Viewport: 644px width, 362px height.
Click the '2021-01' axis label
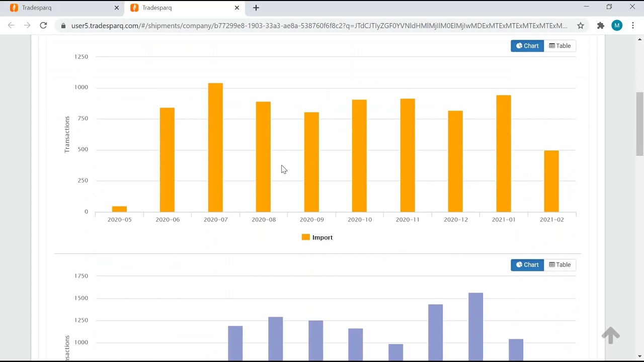pyautogui.click(x=504, y=220)
